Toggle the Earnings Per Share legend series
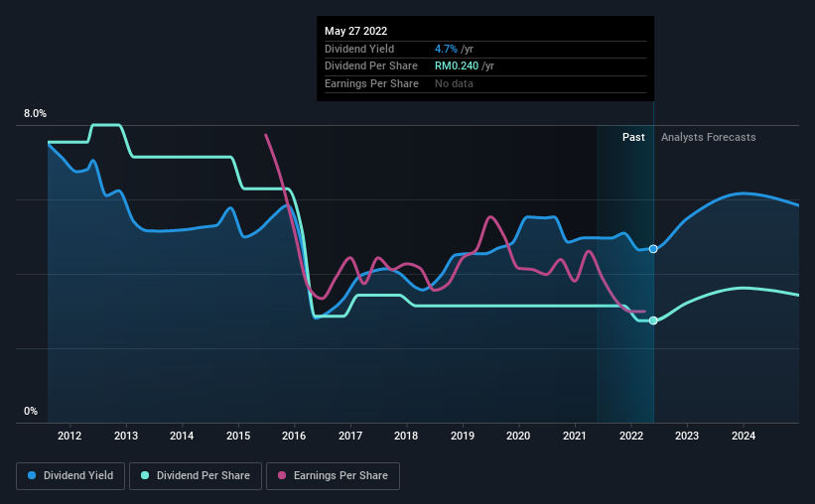The width and height of the screenshot is (815, 504). 333,475
